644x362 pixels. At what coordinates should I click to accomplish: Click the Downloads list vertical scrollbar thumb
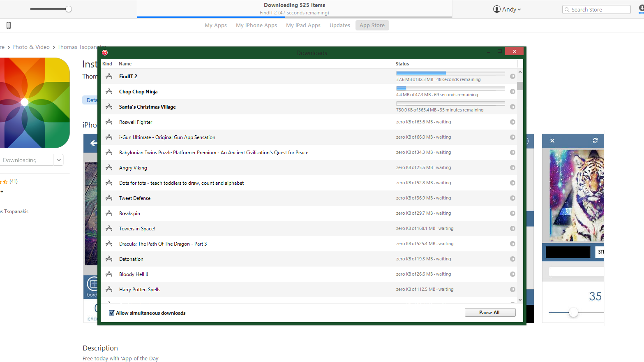(520, 86)
